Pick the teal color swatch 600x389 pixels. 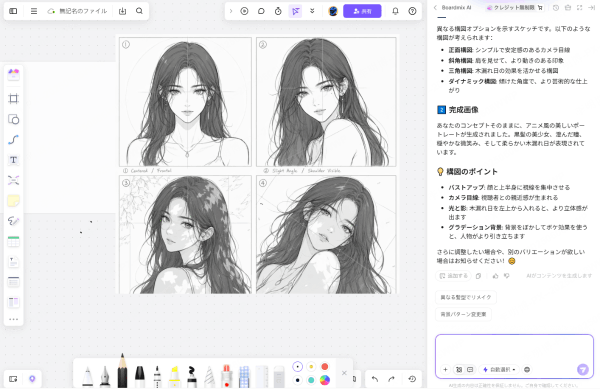coord(311,380)
